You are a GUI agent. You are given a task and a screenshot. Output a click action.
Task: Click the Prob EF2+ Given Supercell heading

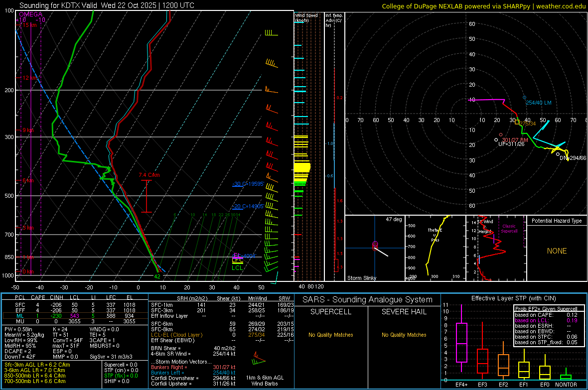[546, 309]
